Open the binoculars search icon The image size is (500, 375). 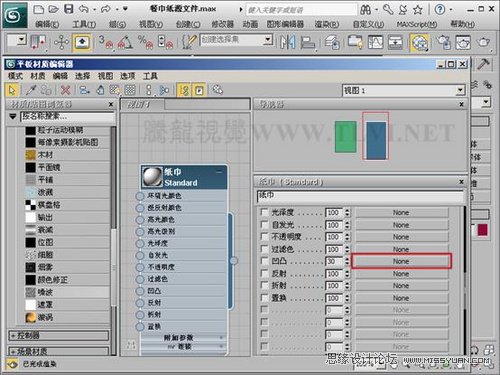pyautogui.click(x=365, y=10)
